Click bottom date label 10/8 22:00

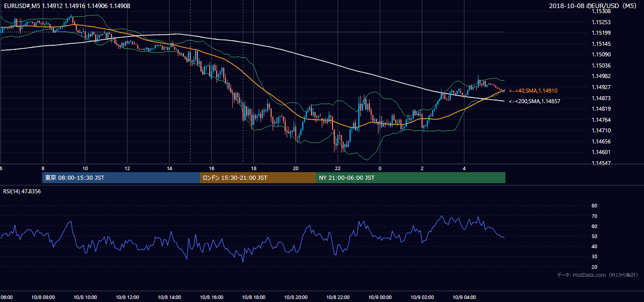[338, 297]
